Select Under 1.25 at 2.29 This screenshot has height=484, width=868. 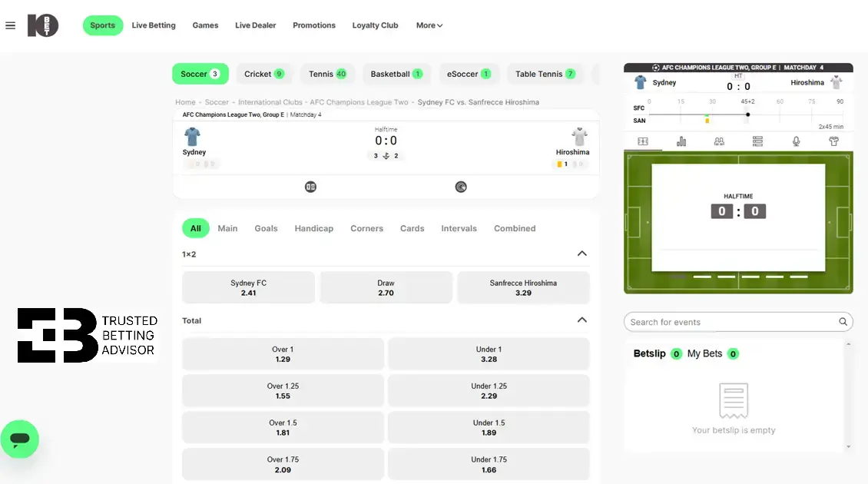tap(489, 391)
